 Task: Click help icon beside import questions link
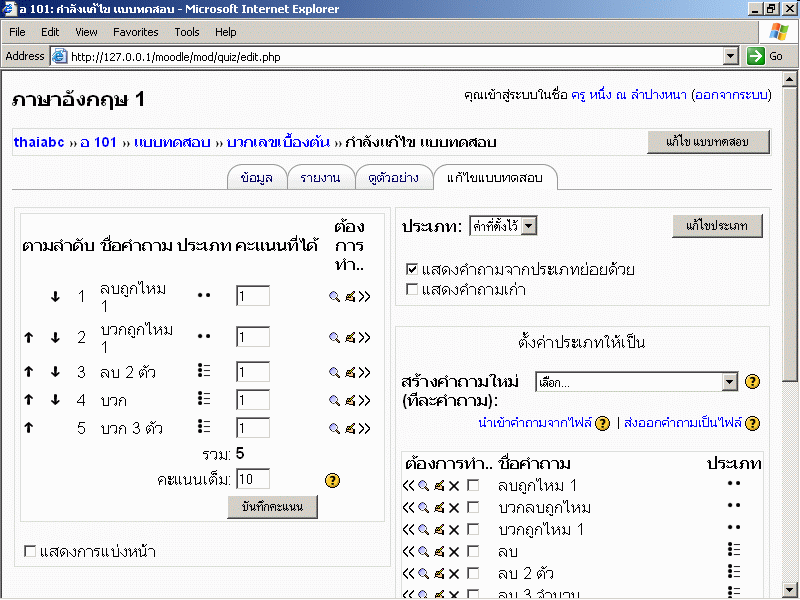coord(602,423)
